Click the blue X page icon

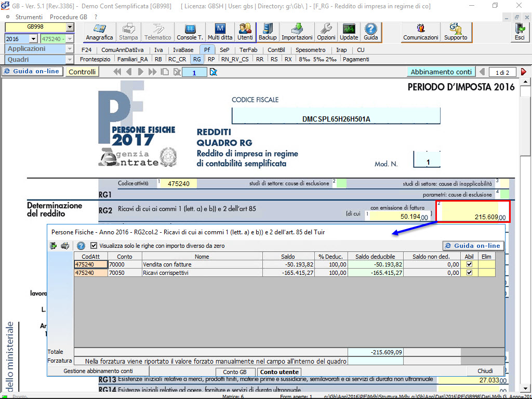(x=214, y=72)
